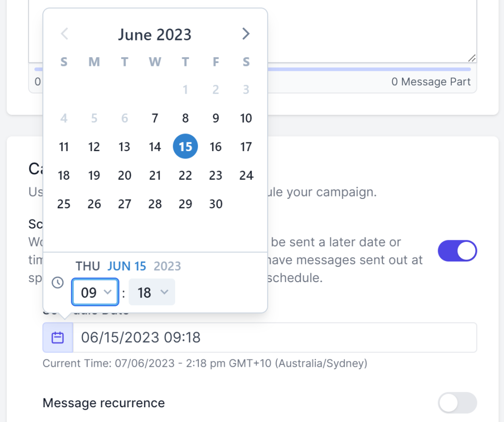
Task: Disable the schedule message toggle
Action: point(457,251)
